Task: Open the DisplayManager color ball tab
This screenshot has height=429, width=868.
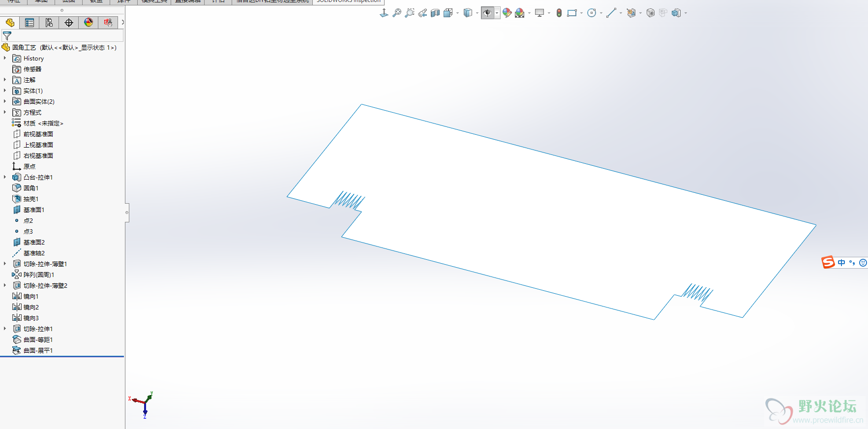Action: point(89,23)
